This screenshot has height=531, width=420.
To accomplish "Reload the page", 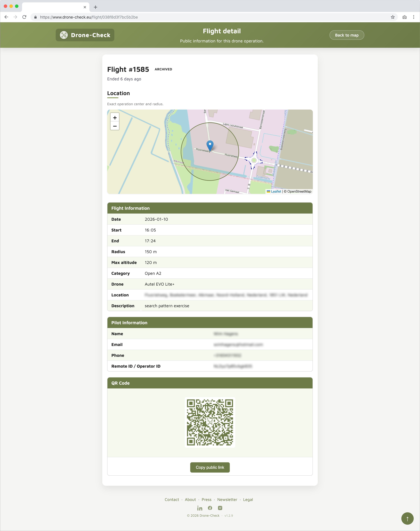I will point(24,17).
